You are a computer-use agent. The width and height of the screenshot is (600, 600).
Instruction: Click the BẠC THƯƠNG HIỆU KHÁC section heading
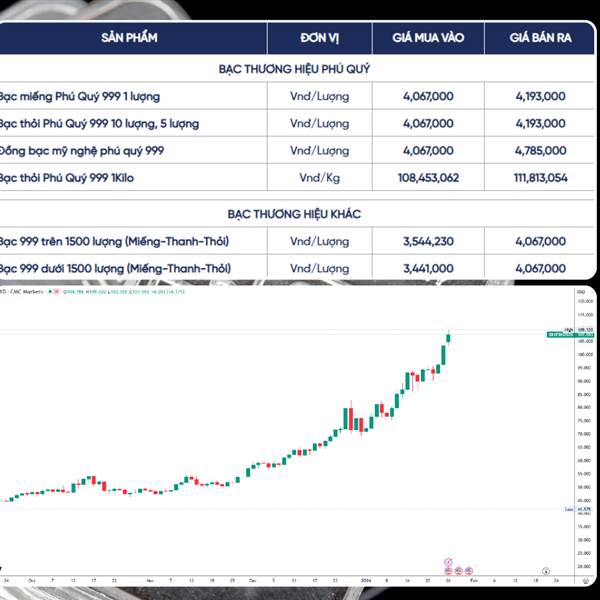294,214
